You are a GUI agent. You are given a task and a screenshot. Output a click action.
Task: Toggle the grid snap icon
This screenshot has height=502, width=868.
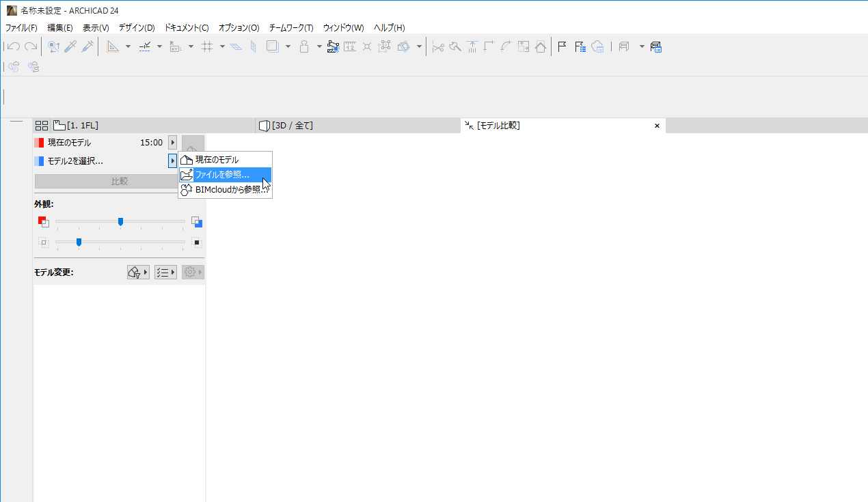point(208,46)
